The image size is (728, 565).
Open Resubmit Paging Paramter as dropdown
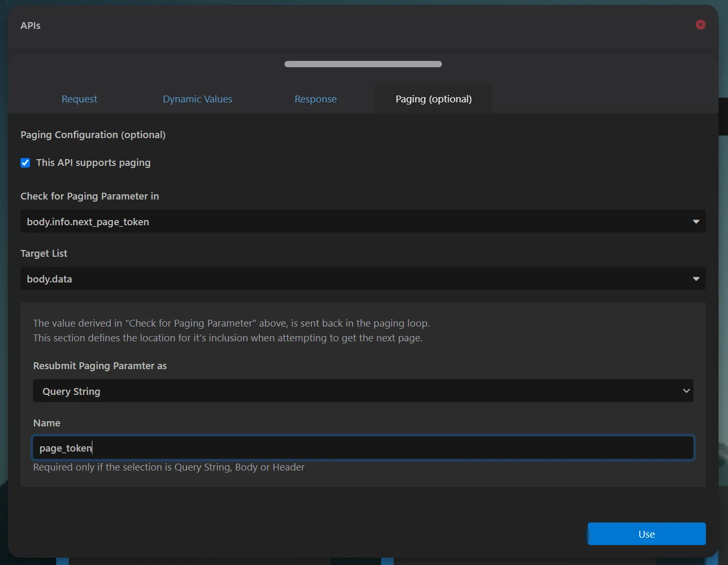pyautogui.click(x=363, y=391)
